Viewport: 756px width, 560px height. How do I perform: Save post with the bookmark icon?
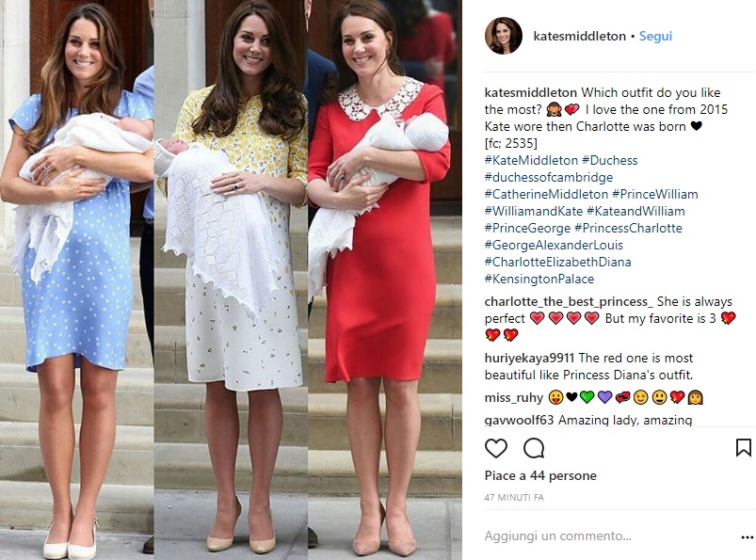(x=743, y=448)
